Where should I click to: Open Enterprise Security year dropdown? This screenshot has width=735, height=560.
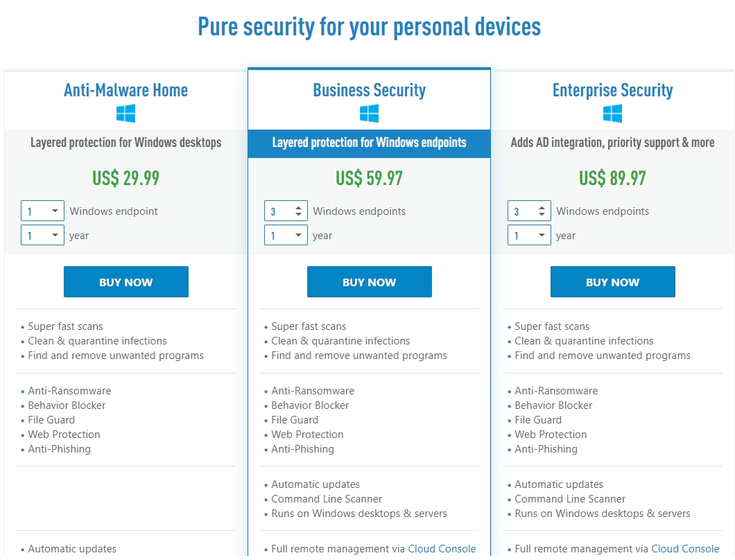tap(529, 235)
